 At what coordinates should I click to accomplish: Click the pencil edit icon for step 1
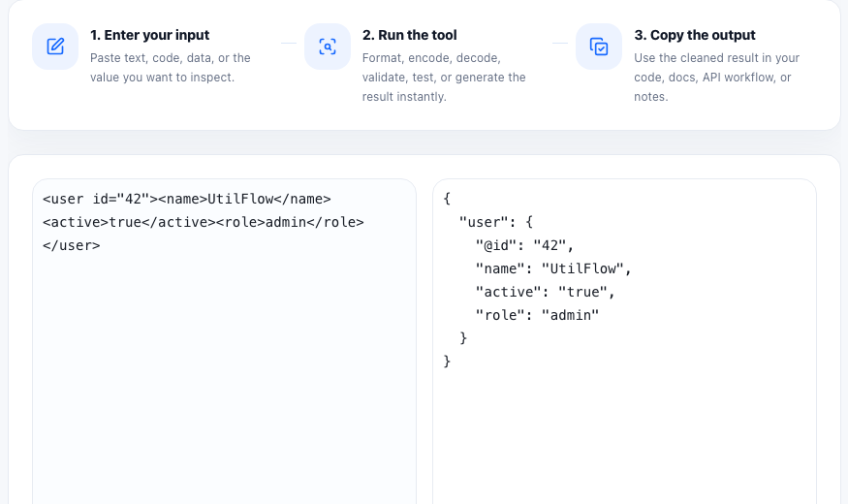[x=55, y=47]
